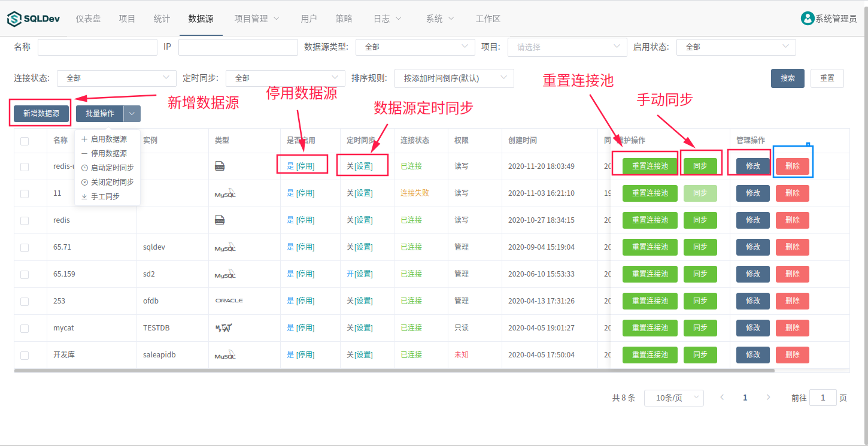Open the 10条/页 page size dropdown
The width and height of the screenshot is (868, 446).
673,398
